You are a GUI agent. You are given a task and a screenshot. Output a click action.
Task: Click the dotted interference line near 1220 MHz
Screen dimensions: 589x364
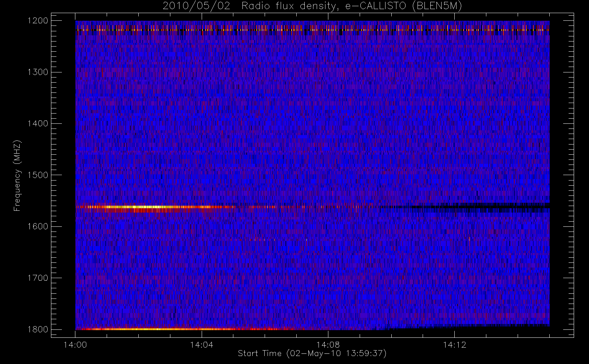[x=312, y=30]
